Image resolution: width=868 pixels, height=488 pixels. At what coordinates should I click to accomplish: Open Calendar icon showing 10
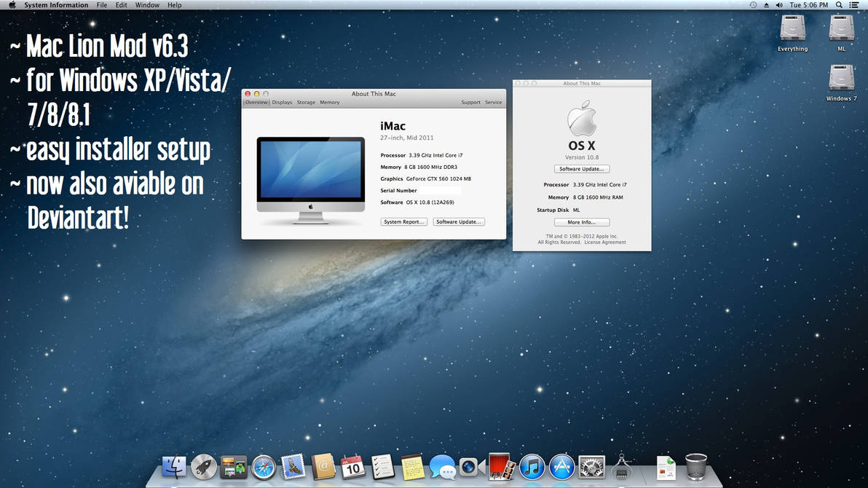352,467
